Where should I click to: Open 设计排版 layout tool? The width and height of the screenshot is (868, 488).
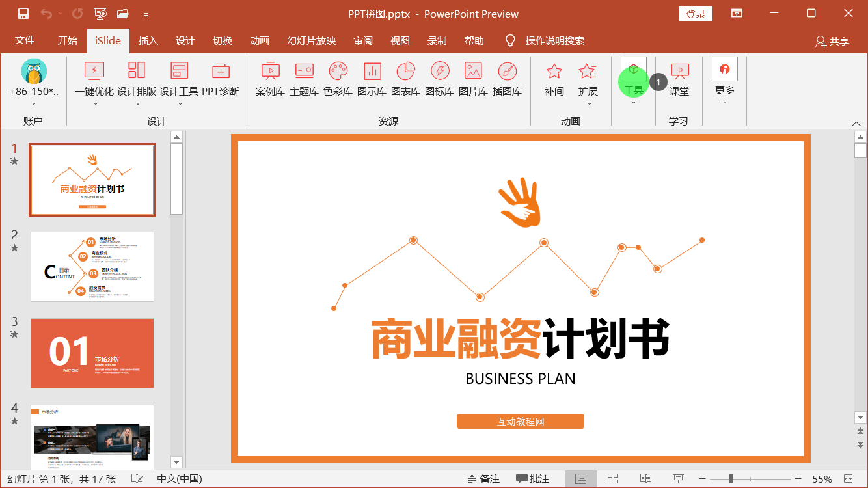click(137, 82)
